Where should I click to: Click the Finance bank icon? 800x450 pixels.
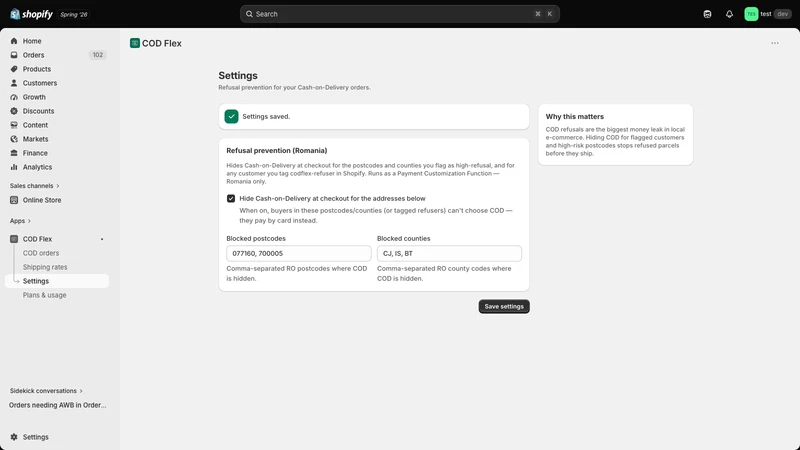pyautogui.click(x=14, y=153)
